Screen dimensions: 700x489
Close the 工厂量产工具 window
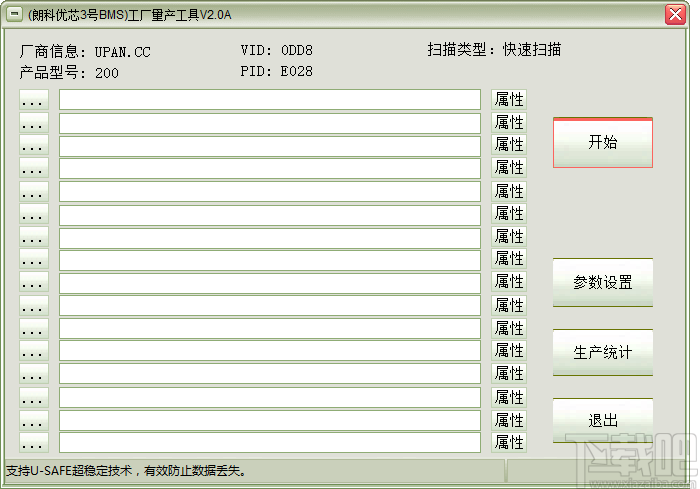tap(675, 14)
